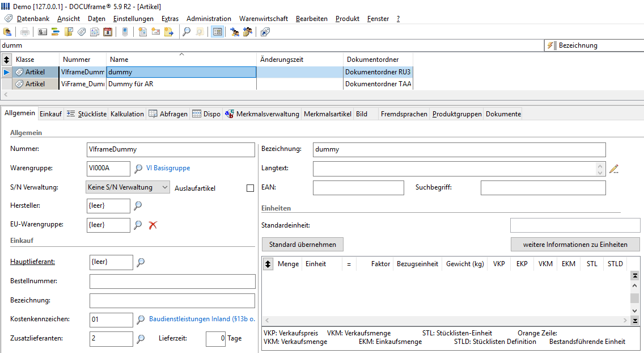The height and width of the screenshot is (353, 644).
Task: Click the Standardeinheit input field
Action: pos(575,226)
